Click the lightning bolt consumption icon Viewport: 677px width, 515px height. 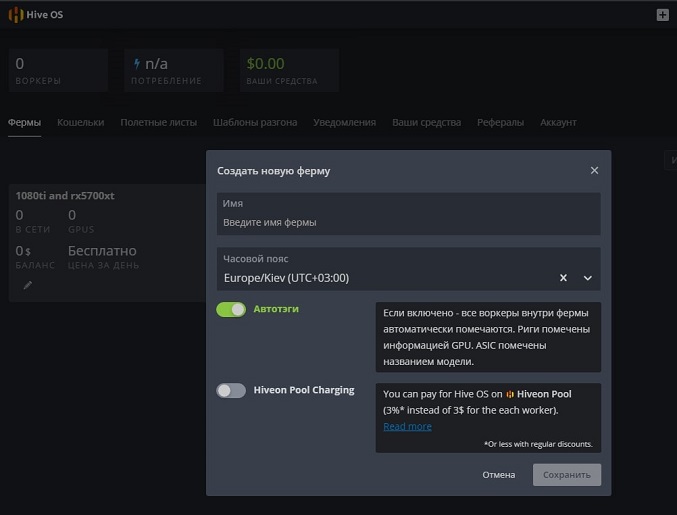coord(137,64)
